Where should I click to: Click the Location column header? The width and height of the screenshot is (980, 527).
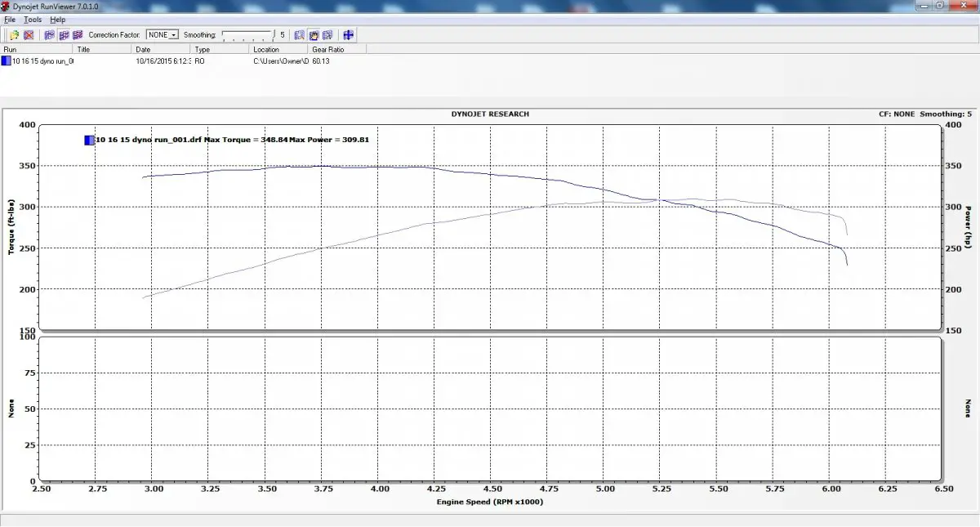(279, 49)
